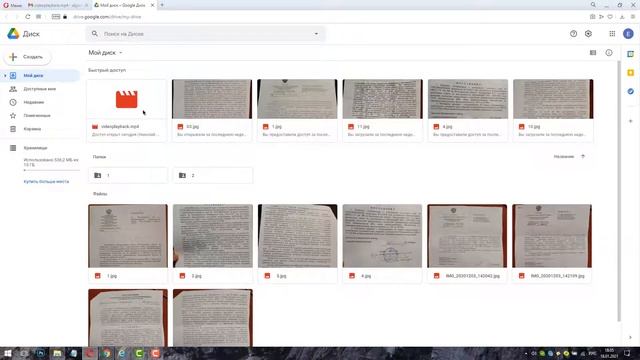Open Недавние section
The image size is (640, 360).
point(40,102)
